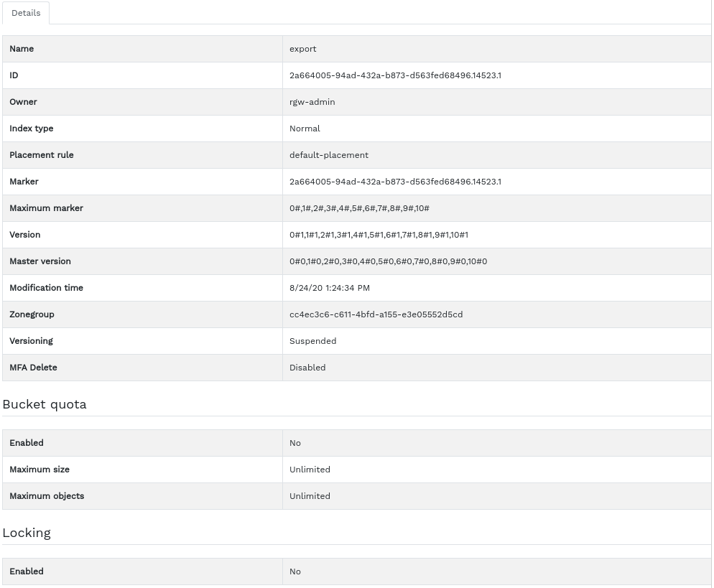Image resolution: width=714 pixels, height=588 pixels.
Task: Click the Locking Enabled value No
Action: coord(295,571)
